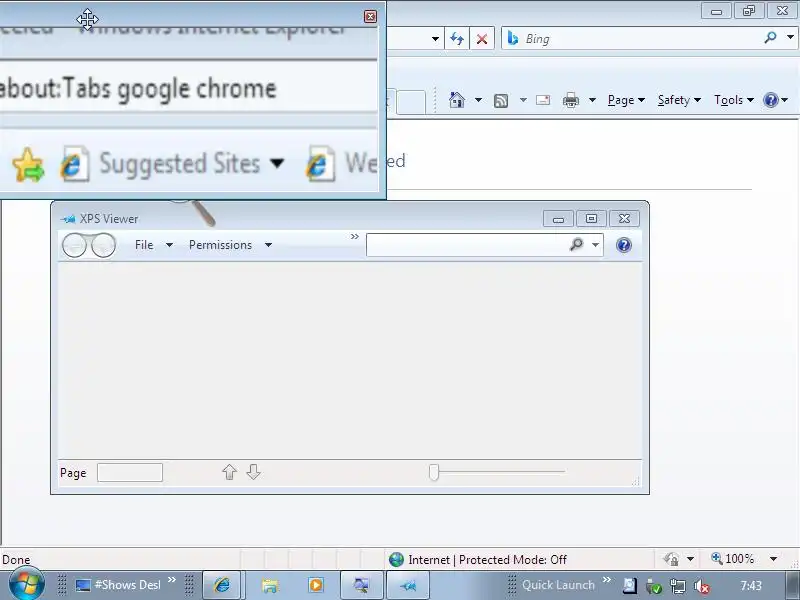Go to the Home page icon

tap(457, 100)
